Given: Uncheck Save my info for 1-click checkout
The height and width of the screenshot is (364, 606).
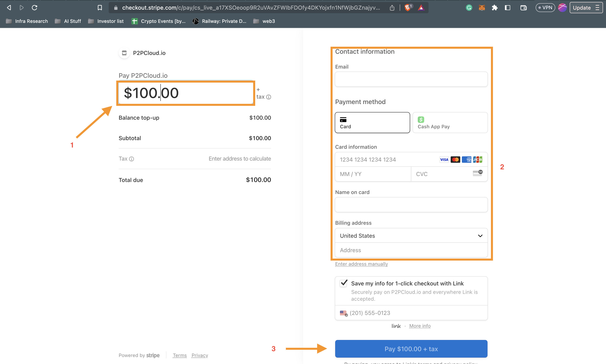Looking at the screenshot, I should click(343, 283).
